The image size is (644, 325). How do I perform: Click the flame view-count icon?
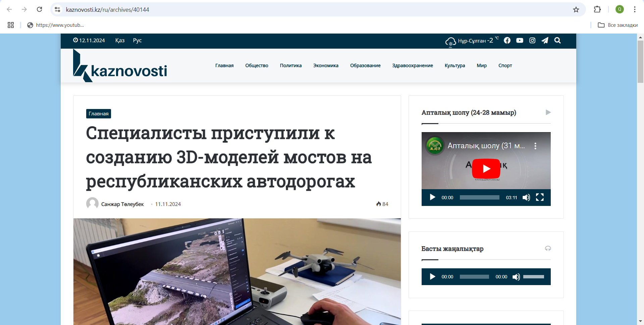click(x=379, y=204)
